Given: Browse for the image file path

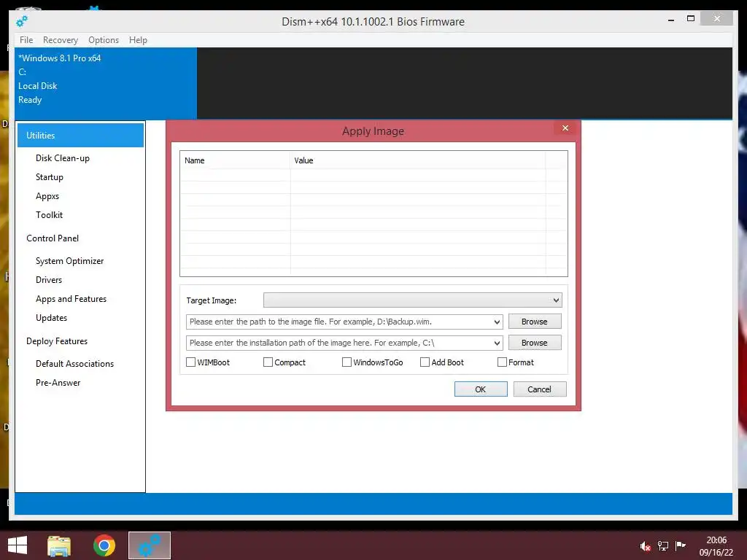Looking at the screenshot, I should click(535, 322).
